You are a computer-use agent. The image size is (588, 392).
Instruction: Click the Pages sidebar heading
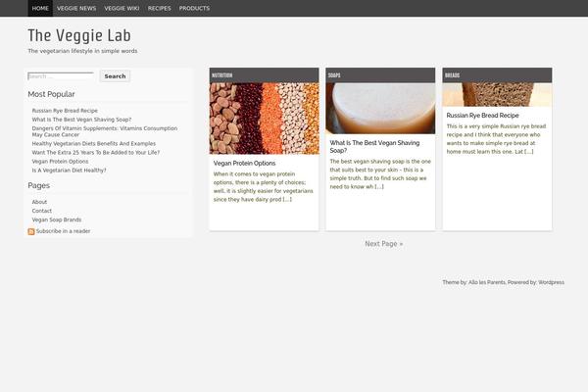[38, 185]
